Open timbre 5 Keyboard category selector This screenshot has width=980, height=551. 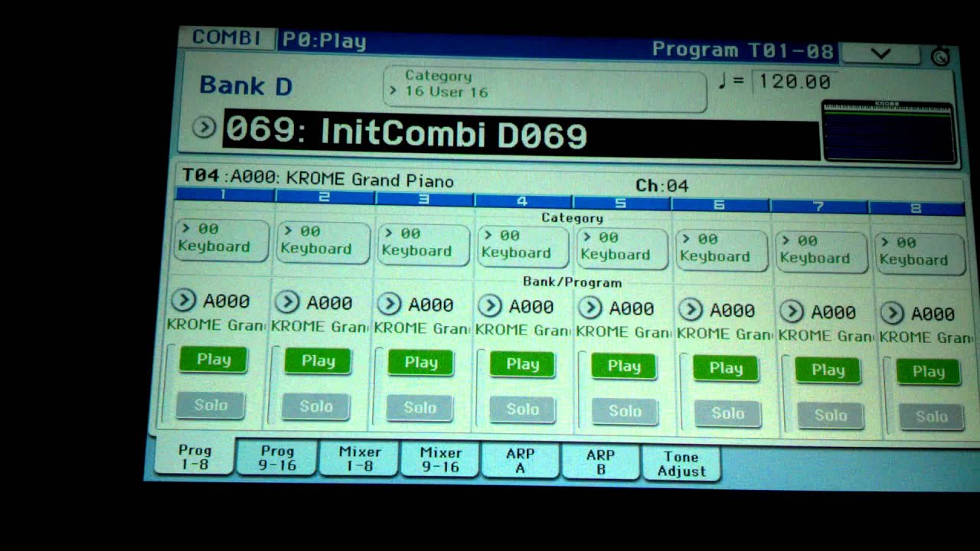[x=622, y=248]
